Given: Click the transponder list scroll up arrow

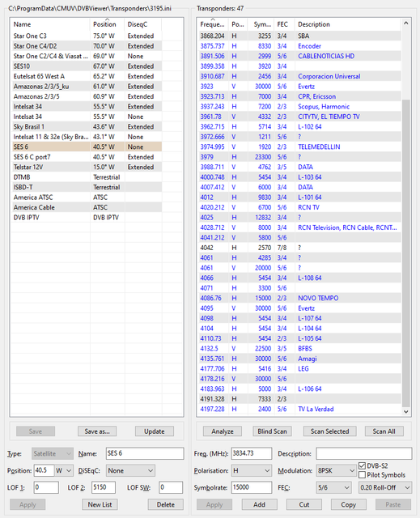Looking at the screenshot, I should [x=405, y=23].
